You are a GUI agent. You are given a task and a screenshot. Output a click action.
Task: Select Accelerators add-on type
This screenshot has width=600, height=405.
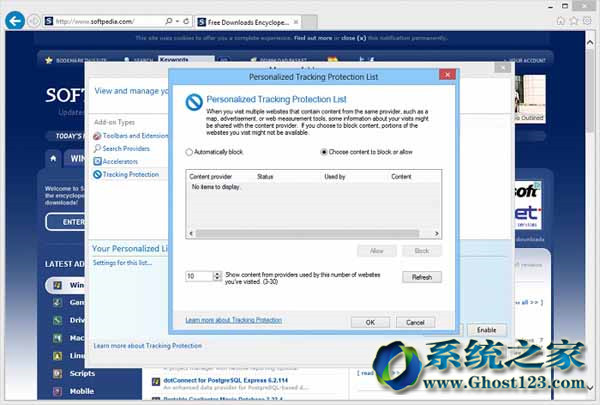pos(116,161)
